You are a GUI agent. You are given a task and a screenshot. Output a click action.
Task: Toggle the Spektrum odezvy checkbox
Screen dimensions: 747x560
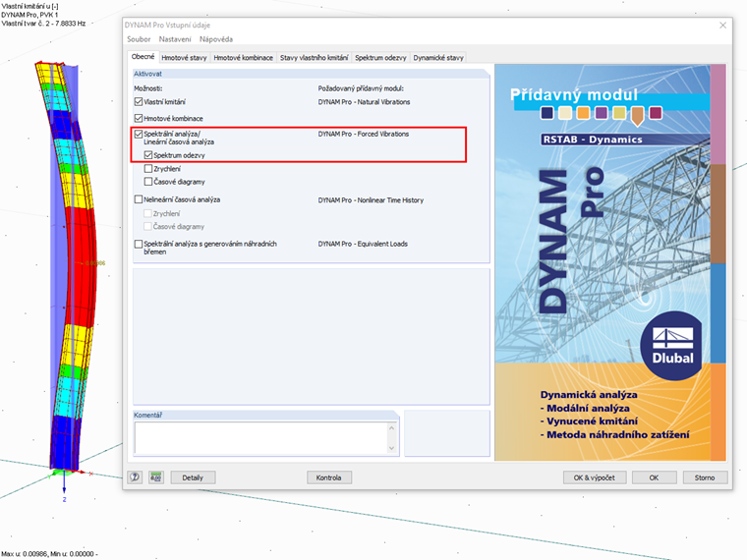pos(148,155)
